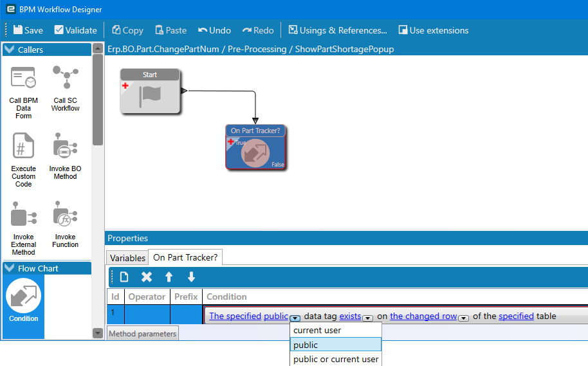Click the Operator column header
The image size is (588, 366).
pos(147,297)
